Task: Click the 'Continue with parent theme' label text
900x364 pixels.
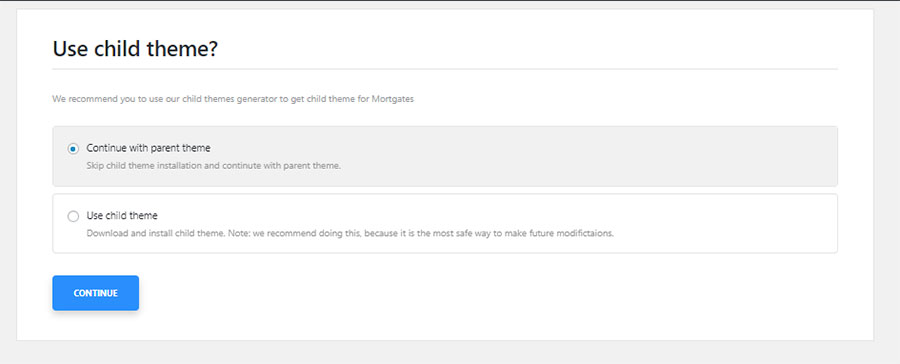Action: tap(148, 148)
